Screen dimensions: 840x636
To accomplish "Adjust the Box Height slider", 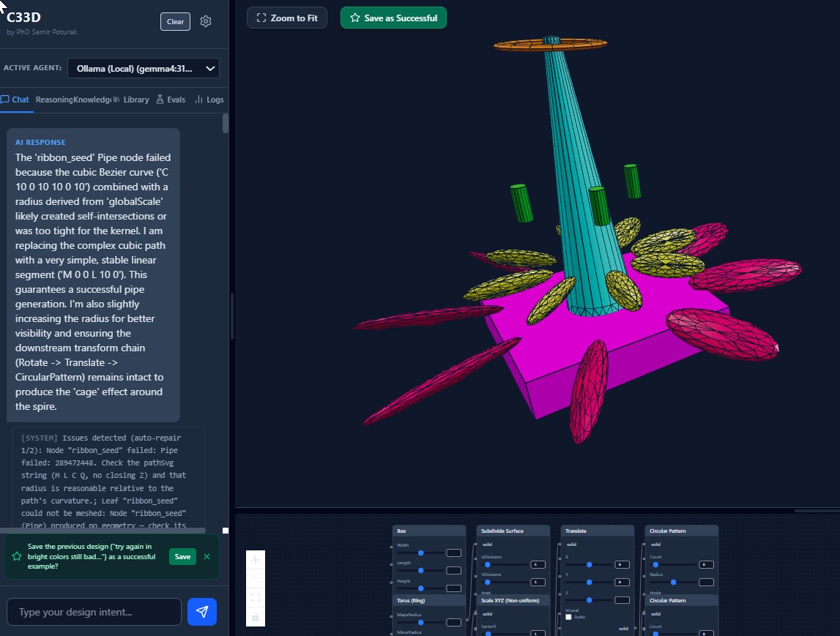I will click(420, 588).
